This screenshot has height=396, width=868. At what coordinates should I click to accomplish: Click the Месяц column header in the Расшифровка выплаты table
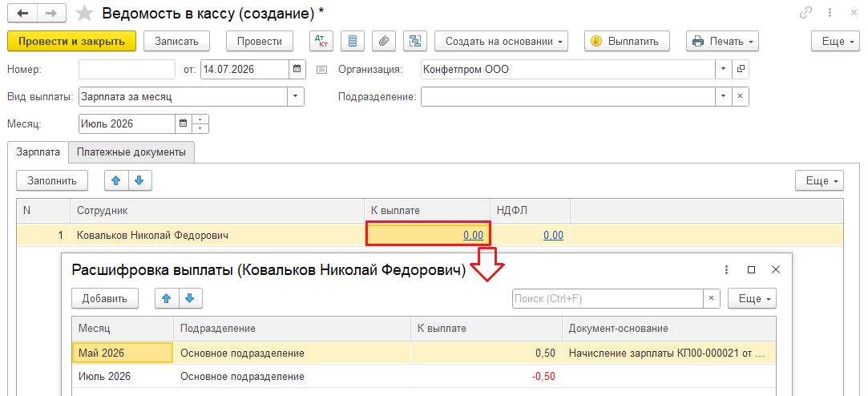[x=123, y=329]
